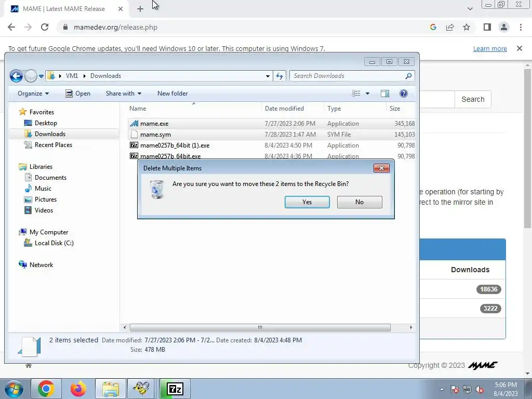Image resolution: width=532 pixels, height=399 pixels.
Task: Click the horizontal scrollbar in file list
Action: click(x=260, y=327)
